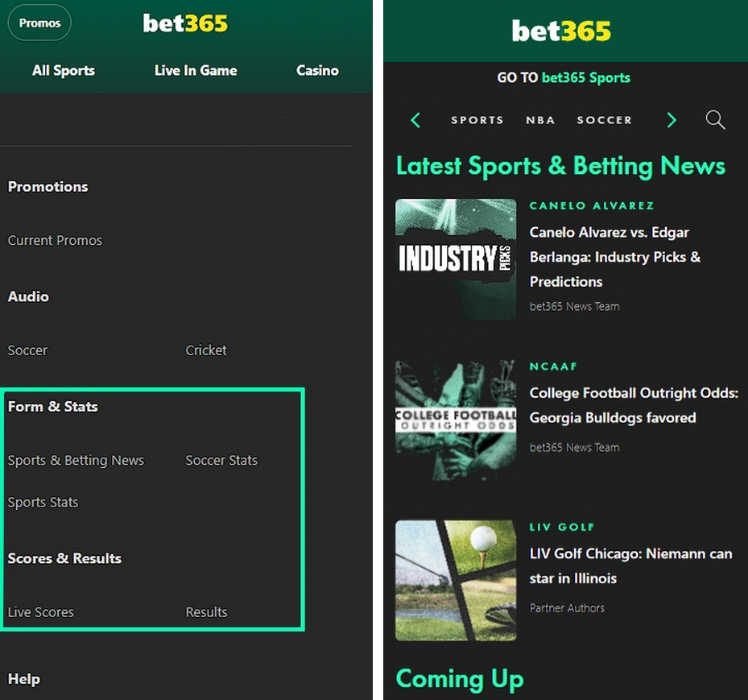The image size is (748, 700).
Task: Click the bet365 logo in right header
Action: [561, 31]
